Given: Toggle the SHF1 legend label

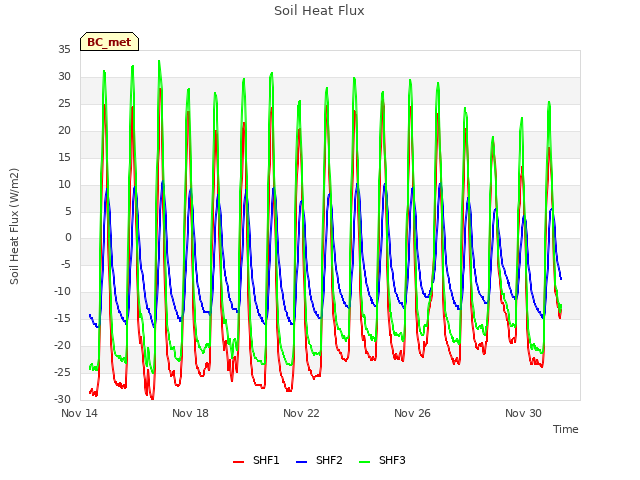Looking at the screenshot, I should (266, 460).
